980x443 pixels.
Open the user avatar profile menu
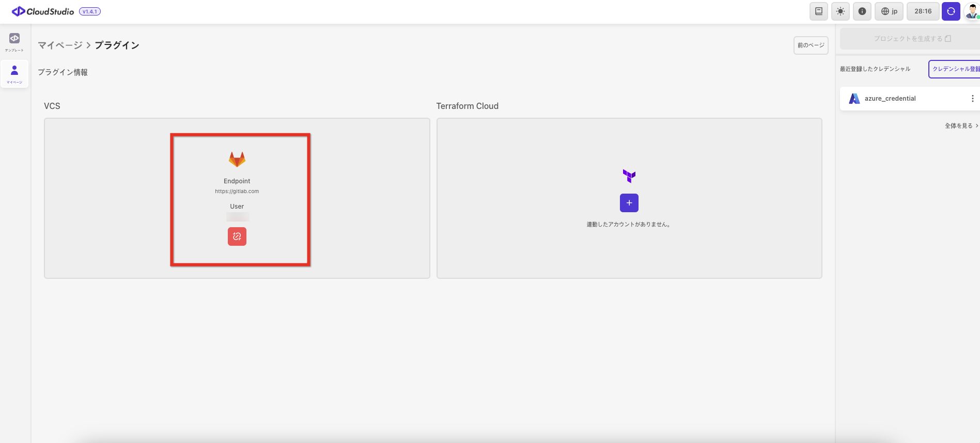point(972,11)
